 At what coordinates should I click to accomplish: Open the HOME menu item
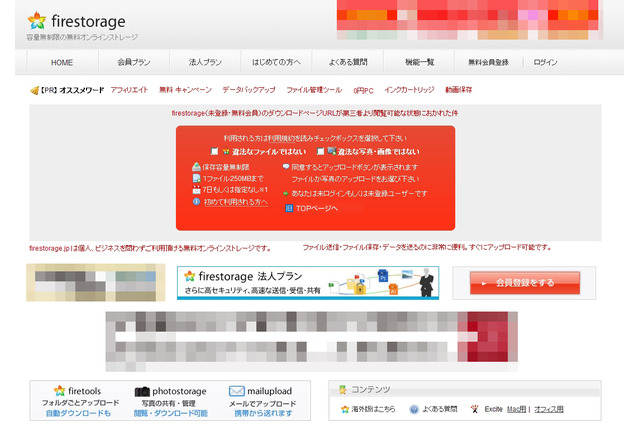(x=62, y=62)
